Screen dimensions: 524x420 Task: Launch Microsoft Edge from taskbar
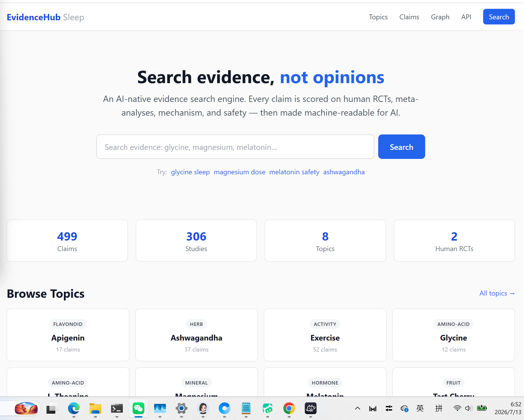click(74, 408)
